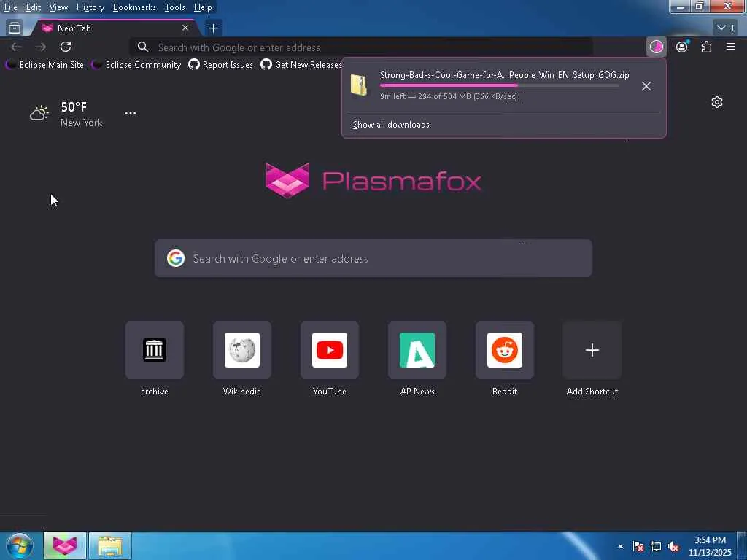Click the Action Center flag tray icon
Viewport: 747px width, 560px height.
point(638,546)
